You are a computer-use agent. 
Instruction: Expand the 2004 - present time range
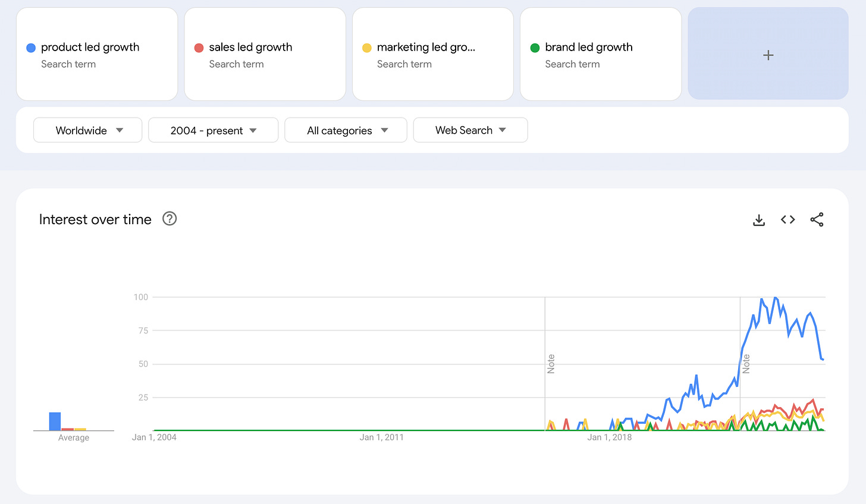213,130
